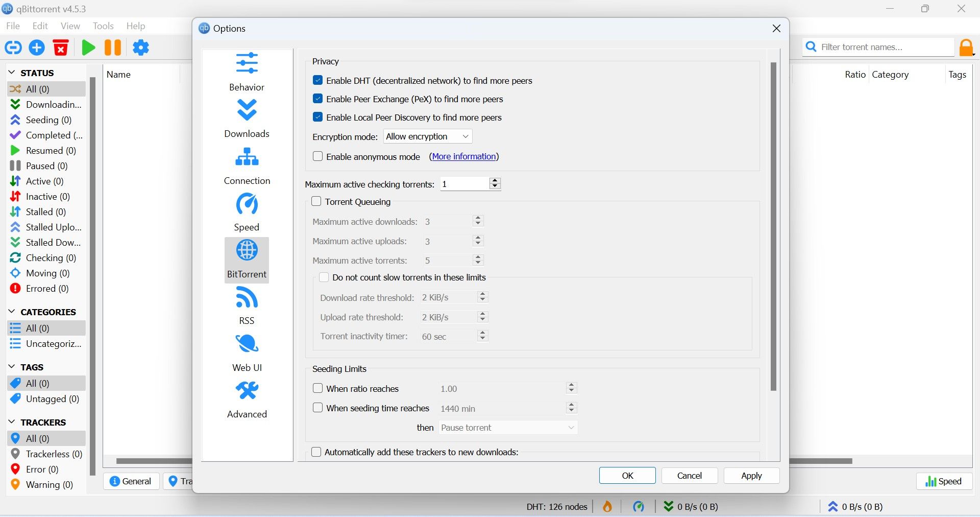Collapse the STATUS section
This screenshot has height=517, width=980.
click(x=12, y=73)
